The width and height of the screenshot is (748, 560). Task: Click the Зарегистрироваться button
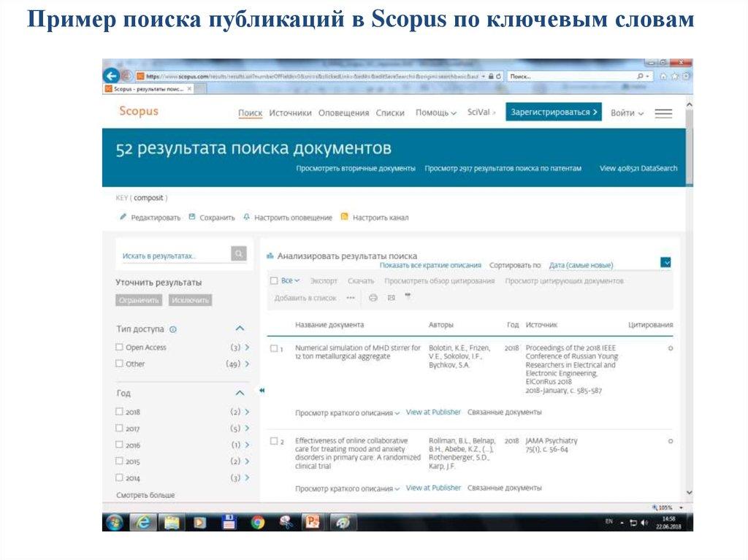click(x=554, y=112)
